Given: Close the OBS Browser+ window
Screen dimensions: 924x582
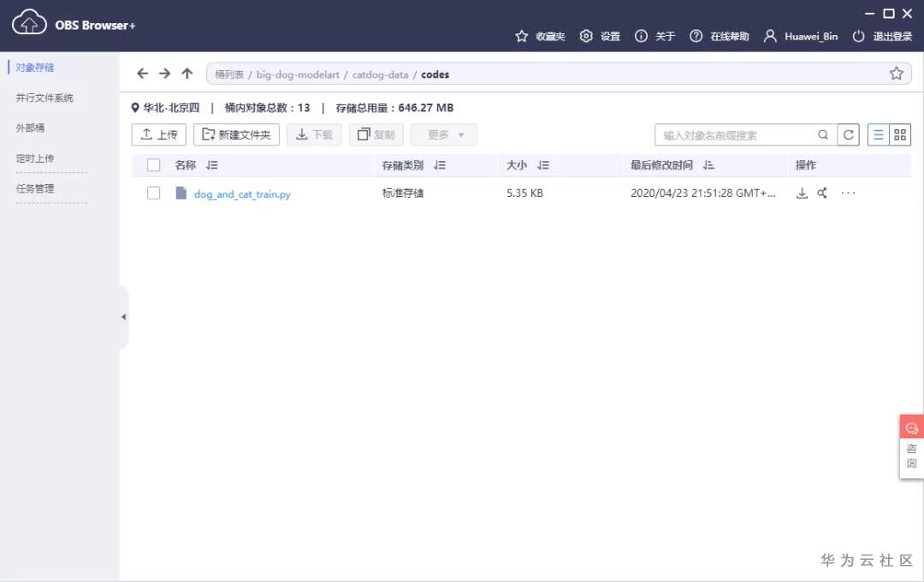Looking at the screenshot, I should click(x=907, y=13).
